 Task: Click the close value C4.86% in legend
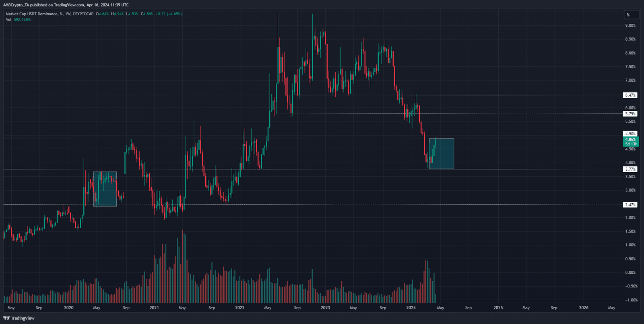147,14
